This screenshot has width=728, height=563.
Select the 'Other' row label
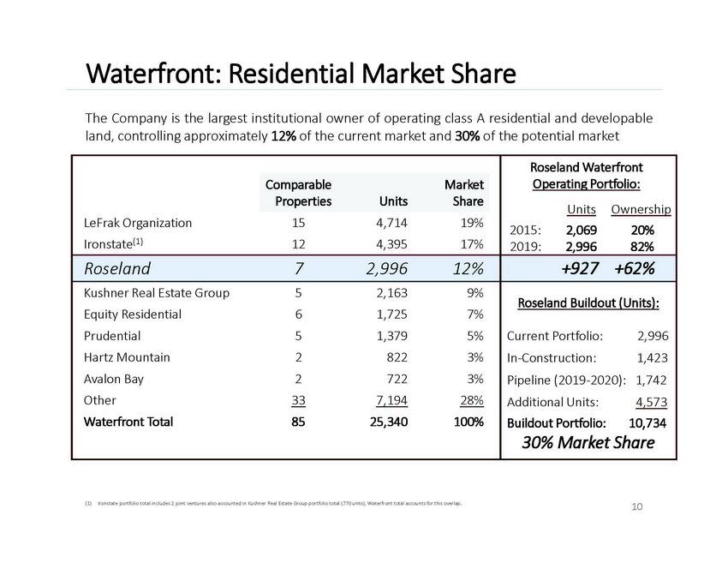coord(100,400)
